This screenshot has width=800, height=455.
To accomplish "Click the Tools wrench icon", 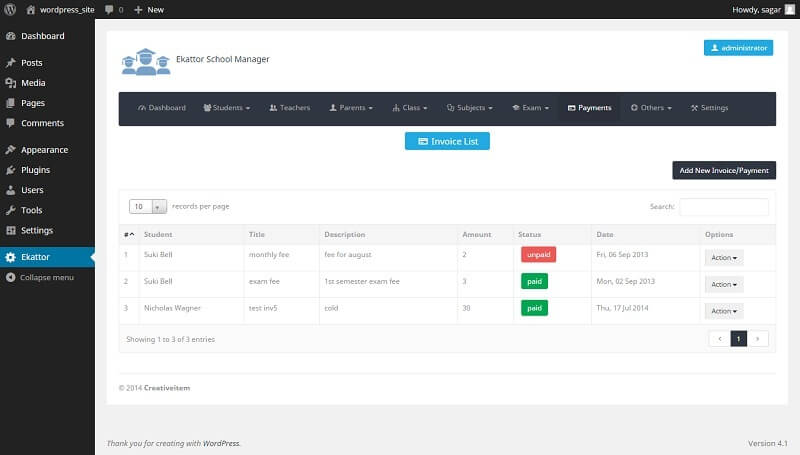I will pos(11,210).
